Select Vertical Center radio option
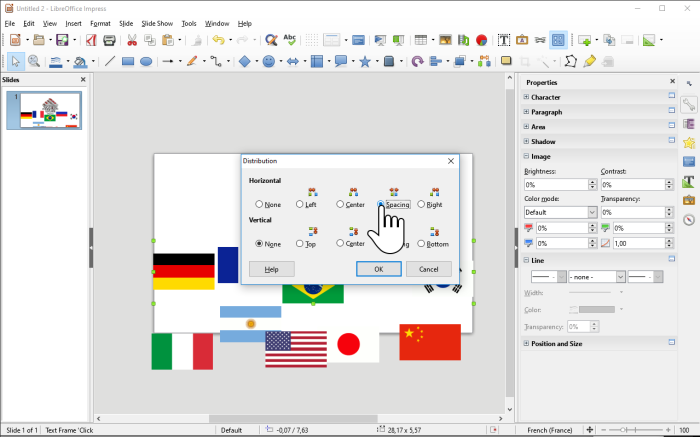Image resolution: width=700 pixels, height=437 pixels. tap(350, 243)
